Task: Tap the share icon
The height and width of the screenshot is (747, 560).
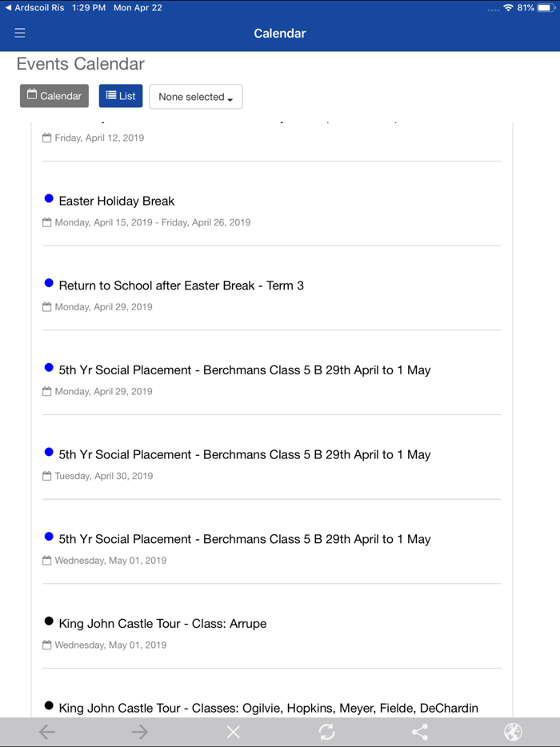Action: (x=420, y=732)
